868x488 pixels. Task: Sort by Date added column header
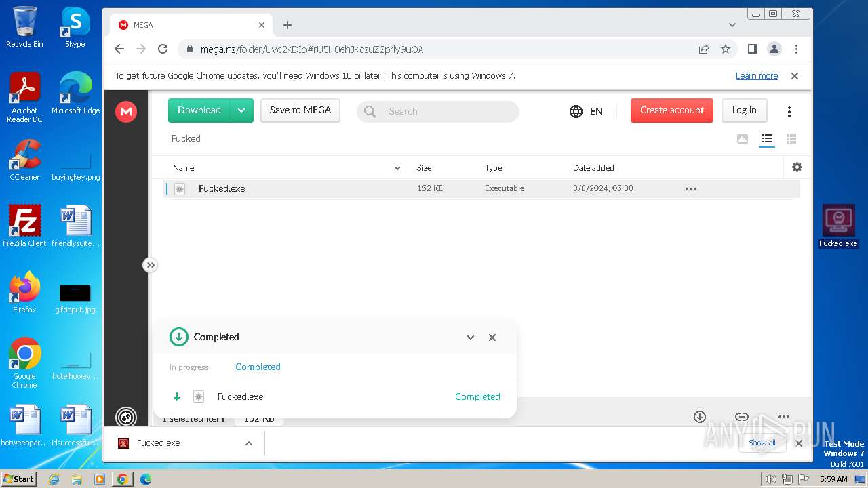593,168
